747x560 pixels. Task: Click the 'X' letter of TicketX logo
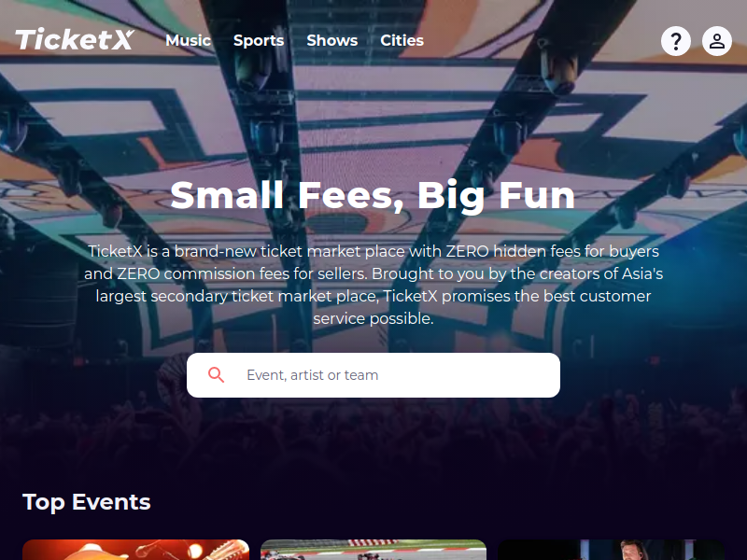pos(123,39)
